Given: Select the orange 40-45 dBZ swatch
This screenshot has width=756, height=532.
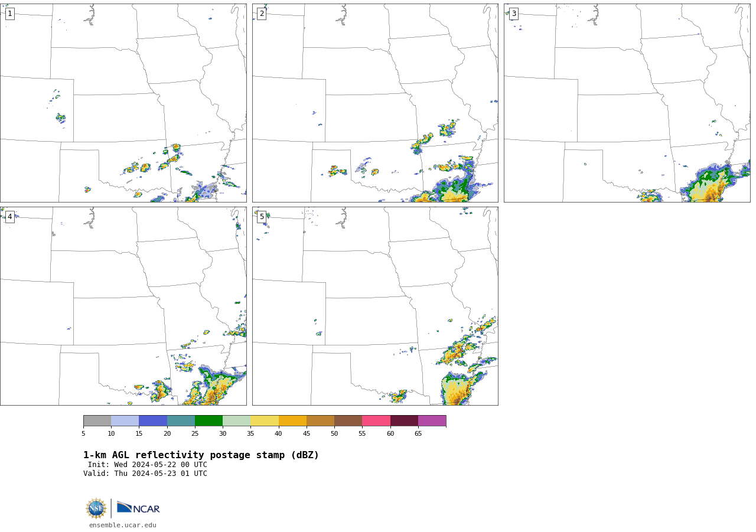Looking at the screenshot, I should click(x=292, y=421).
